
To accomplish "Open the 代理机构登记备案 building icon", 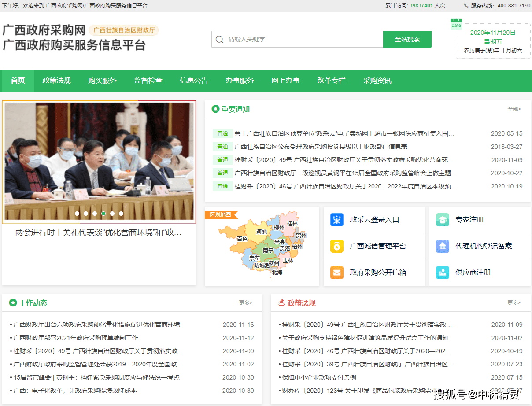I will 443,246.
